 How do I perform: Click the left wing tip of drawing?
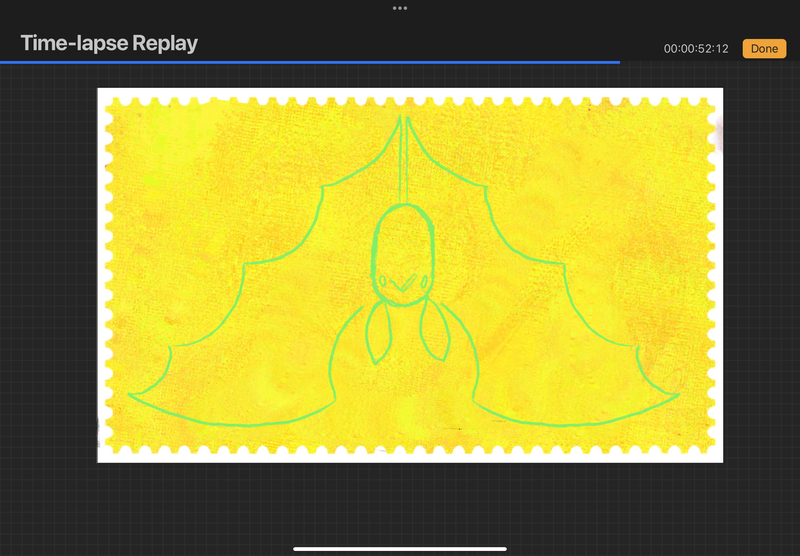coord(132,395)
